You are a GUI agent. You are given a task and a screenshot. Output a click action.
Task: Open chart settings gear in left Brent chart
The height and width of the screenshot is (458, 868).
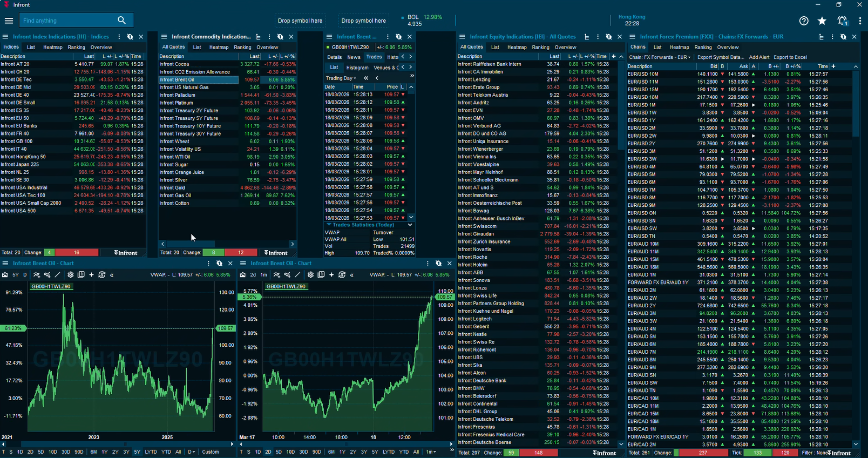tap(71, 275)
